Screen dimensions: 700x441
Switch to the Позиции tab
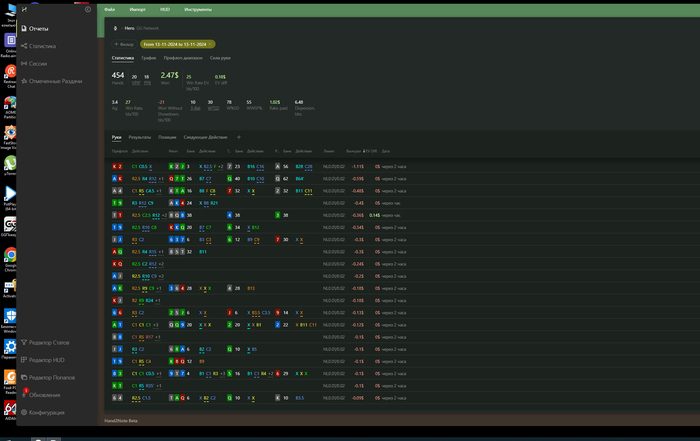(167, 137)
